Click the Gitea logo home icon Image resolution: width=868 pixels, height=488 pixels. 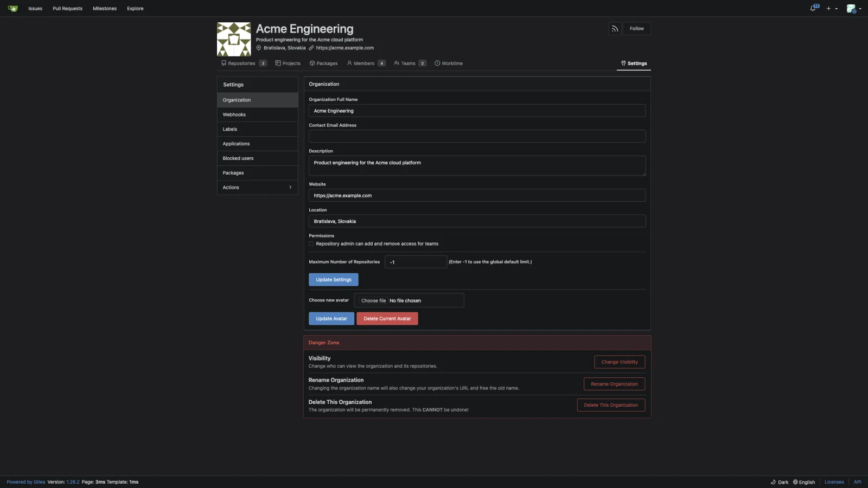pos(13,9)
